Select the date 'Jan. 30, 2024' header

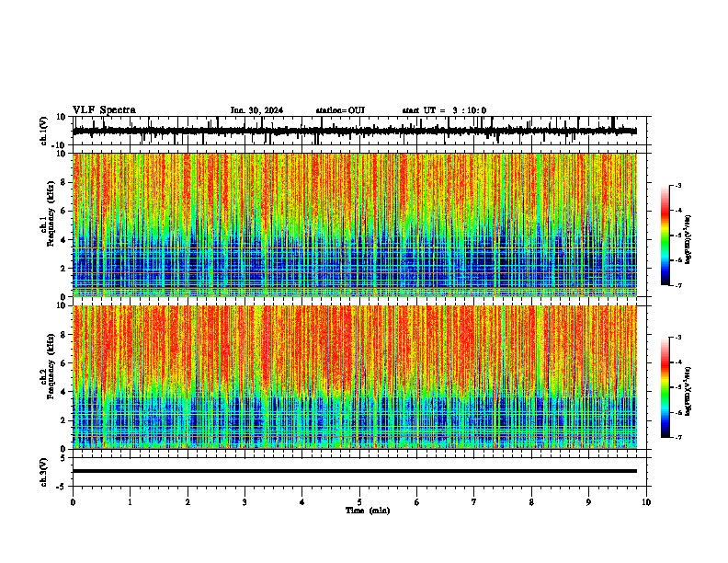[256, 110]
